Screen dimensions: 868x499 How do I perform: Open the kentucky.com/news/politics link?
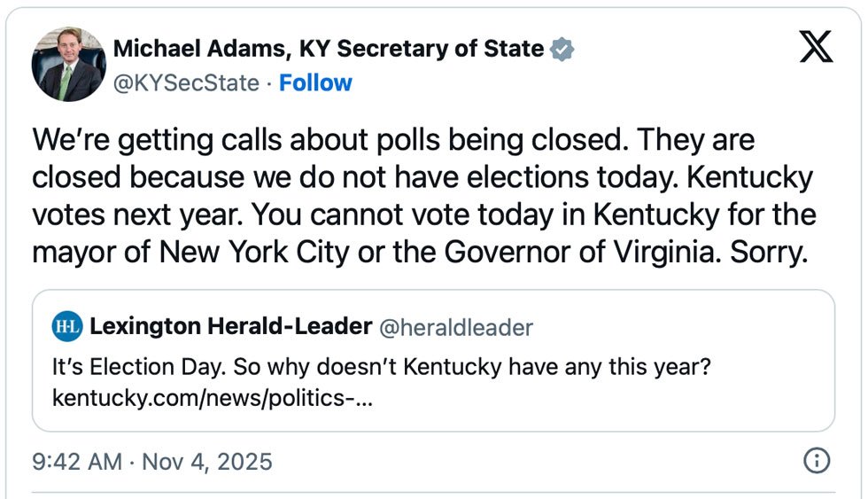point(213,398)
